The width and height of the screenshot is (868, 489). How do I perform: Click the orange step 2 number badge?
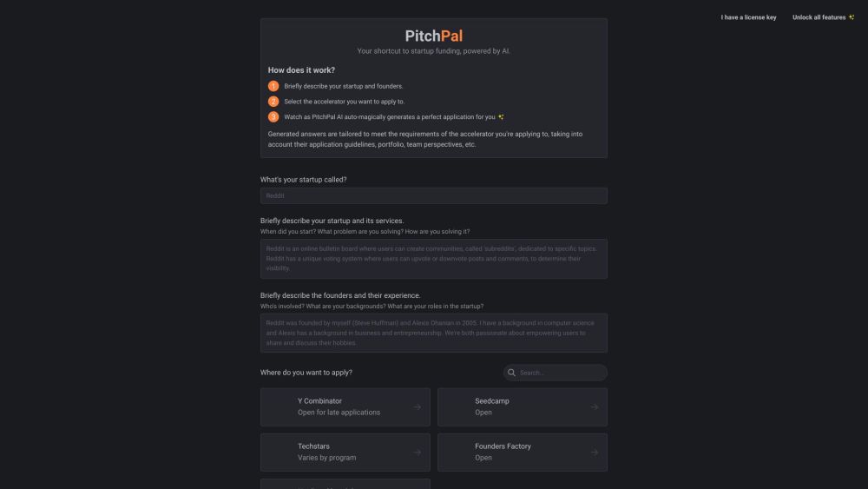click(273, 102)
